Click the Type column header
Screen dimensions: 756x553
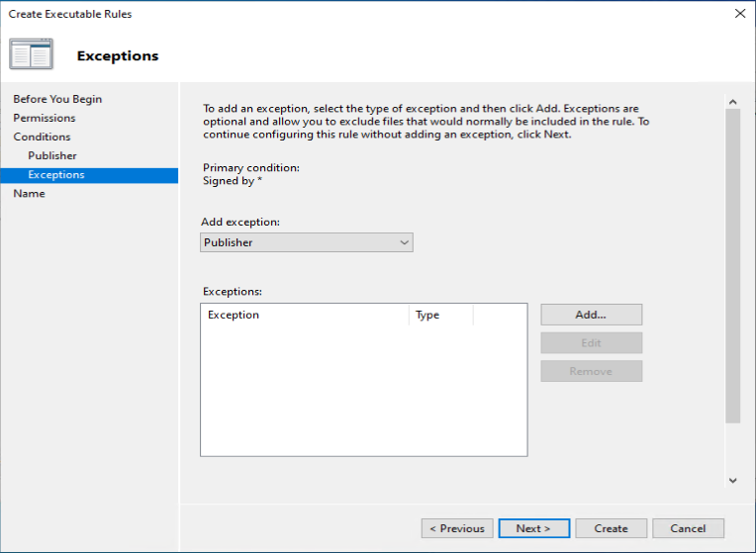(x=440, y=315)
